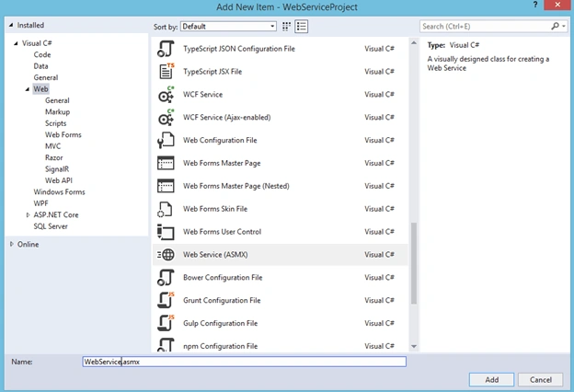Image resolution: width=574 pixels, height=392 pixels.
Task: Open the search options dropdown arrow
Action: point(564,27)
